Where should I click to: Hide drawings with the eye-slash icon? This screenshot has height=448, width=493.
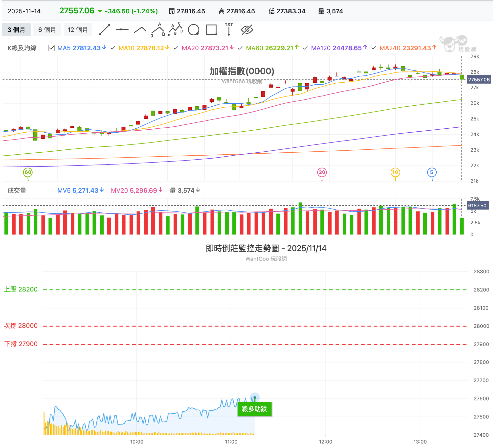[247, 30]
